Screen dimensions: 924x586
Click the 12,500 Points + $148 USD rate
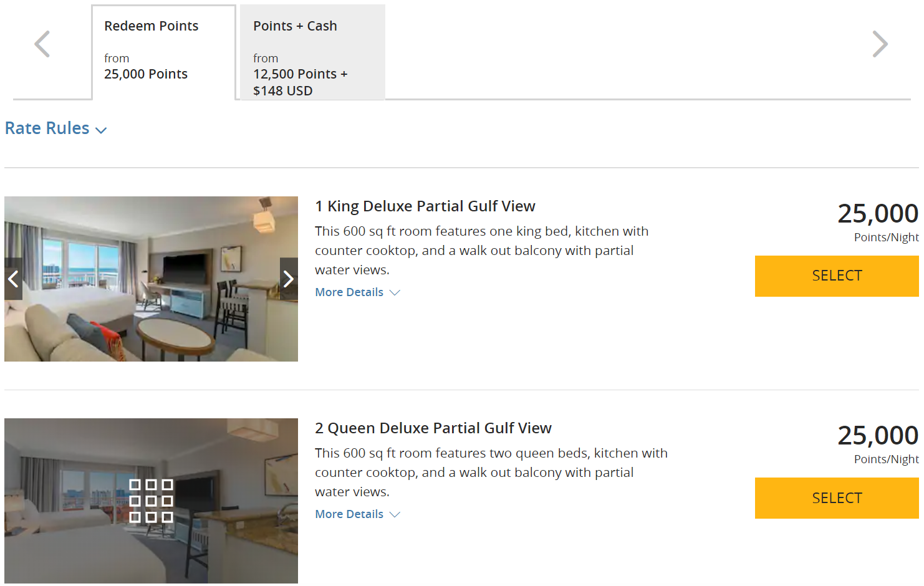tap(300, 82)
